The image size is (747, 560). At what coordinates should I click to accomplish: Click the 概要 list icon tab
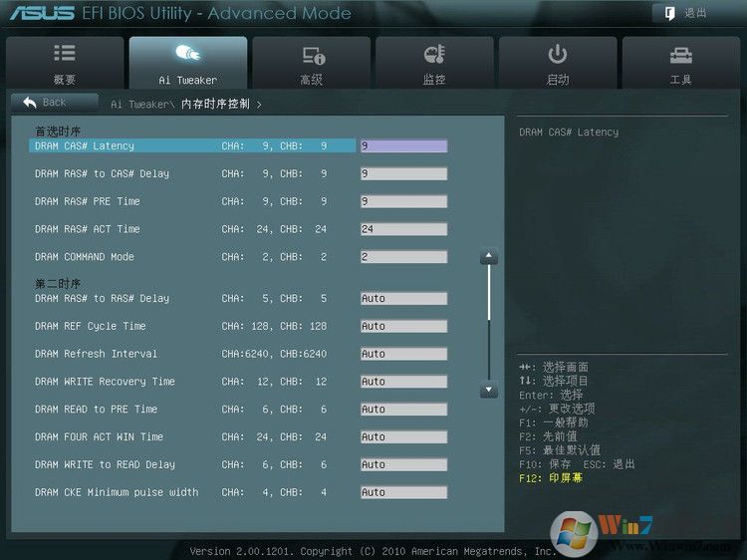coord(65,62)
